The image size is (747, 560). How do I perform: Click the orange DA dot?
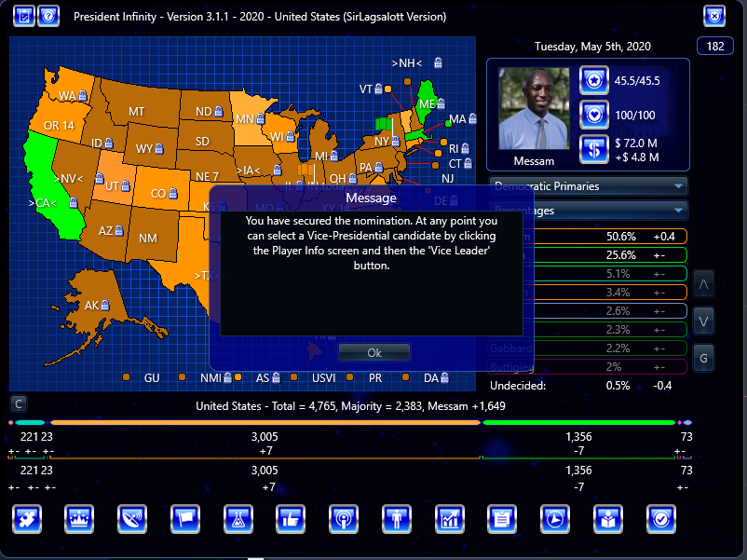405,377
